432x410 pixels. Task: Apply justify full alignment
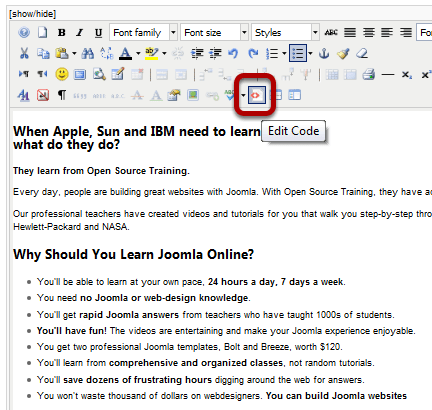(350, 33)
